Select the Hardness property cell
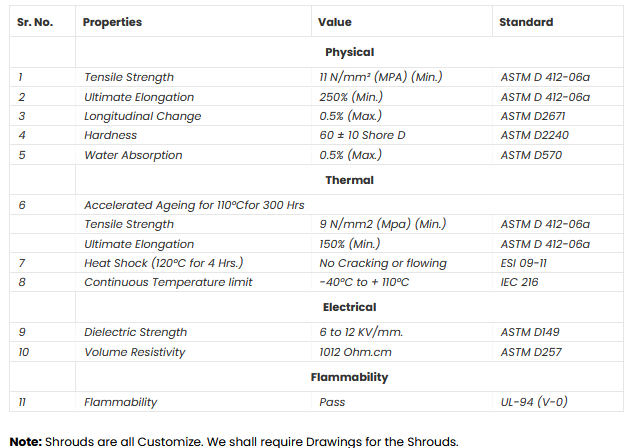 point(110,135)
